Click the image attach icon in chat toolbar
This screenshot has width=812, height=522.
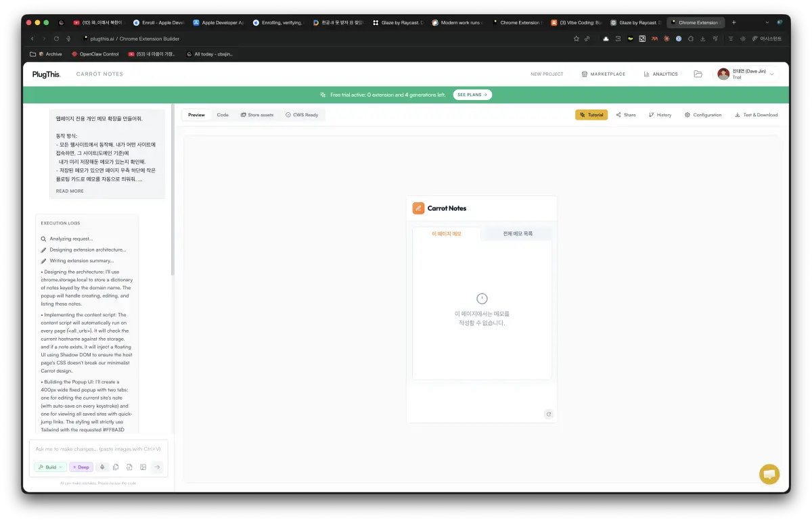click(143, 467)
